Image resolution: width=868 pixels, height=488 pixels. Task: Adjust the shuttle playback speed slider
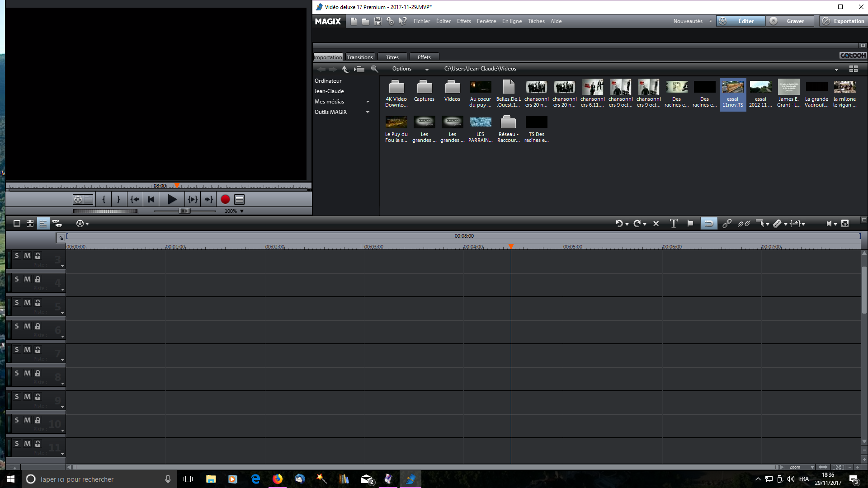click(185, 211)
